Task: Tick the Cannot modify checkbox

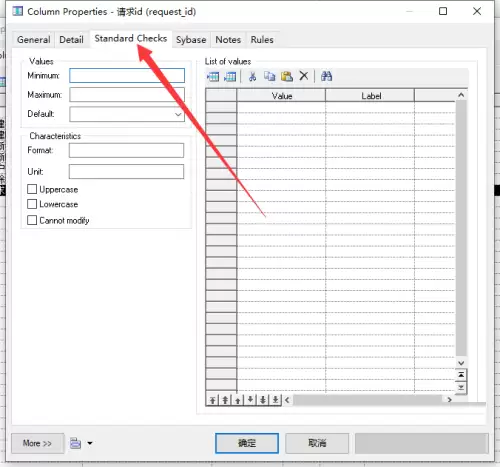Action: (x=32, y=220)
